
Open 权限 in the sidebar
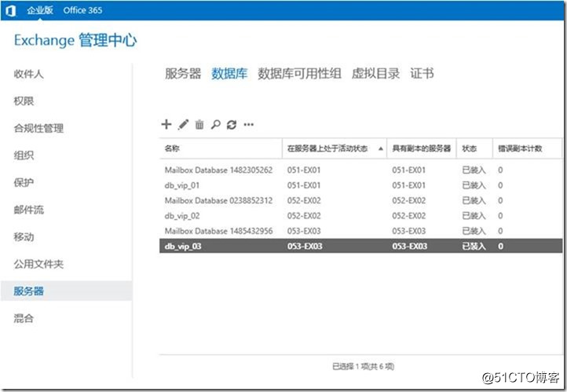(x=24, y=101)
